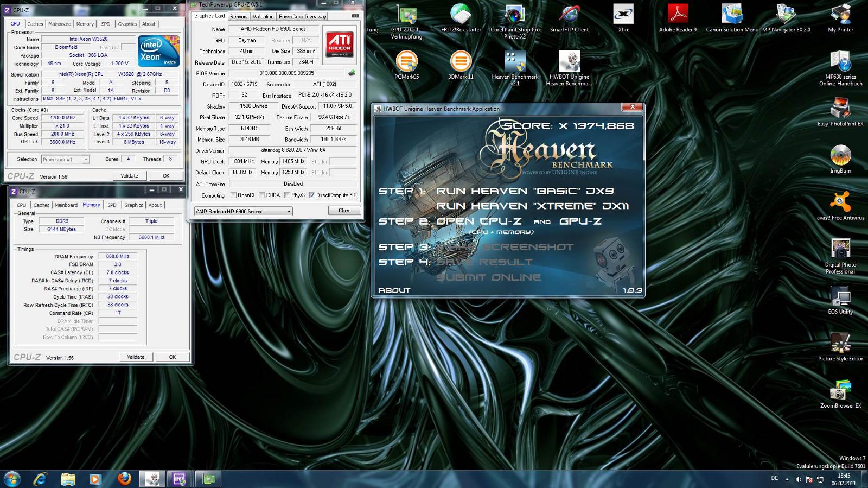Open Graphics tab in lower CPU-Z window
This screenshot has height=488, width=868.
click(x=133, y=205)
